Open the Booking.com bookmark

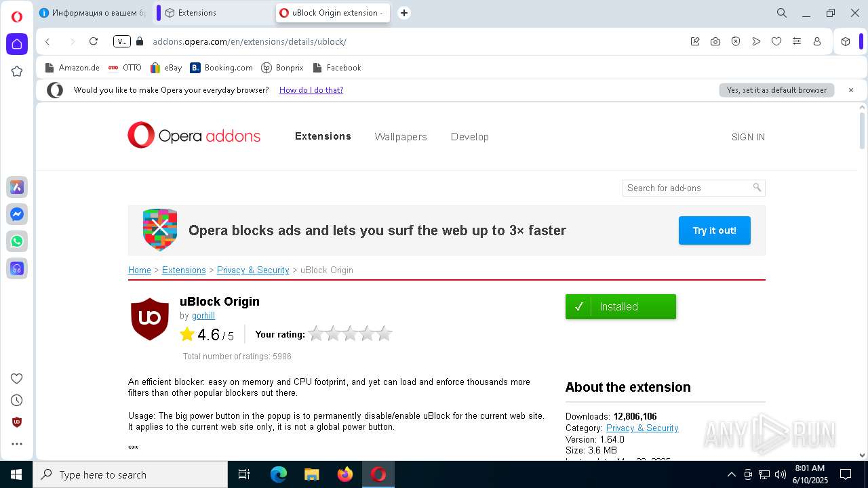click(x=221, y=68)
